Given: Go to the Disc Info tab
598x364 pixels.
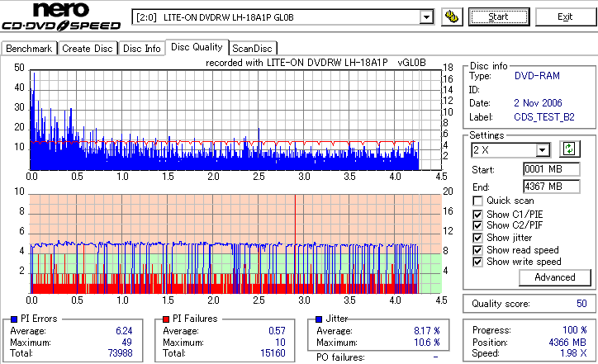Looking at the screenshot, I should click(141, 49).
